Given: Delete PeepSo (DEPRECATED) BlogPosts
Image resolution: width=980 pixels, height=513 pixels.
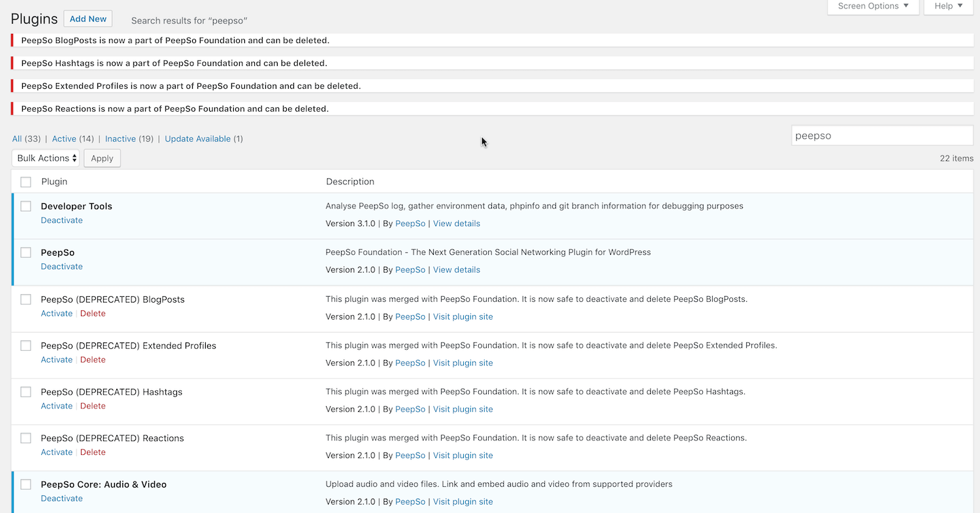Looking at the screenshot, I should 93,314.
